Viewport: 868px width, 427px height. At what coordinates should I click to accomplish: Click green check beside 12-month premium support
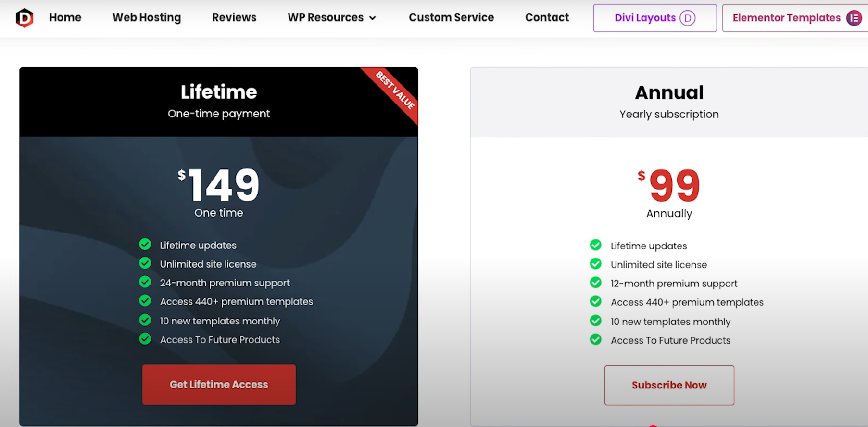tap(595, 283)
